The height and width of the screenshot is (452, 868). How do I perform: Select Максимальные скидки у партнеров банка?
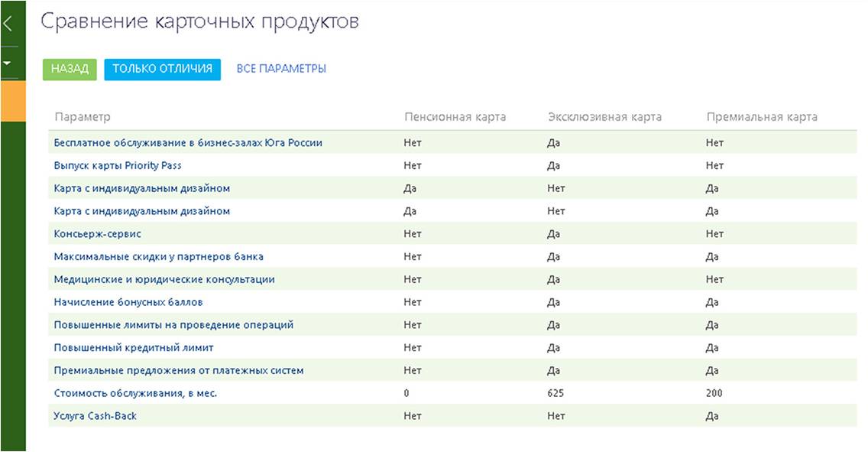tap(158, 257)
